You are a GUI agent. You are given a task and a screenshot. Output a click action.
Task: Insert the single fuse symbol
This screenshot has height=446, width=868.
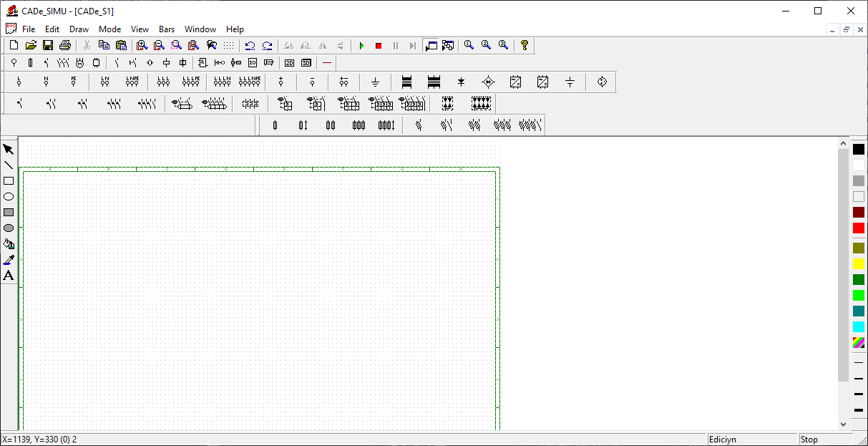(x=275, y=125)
